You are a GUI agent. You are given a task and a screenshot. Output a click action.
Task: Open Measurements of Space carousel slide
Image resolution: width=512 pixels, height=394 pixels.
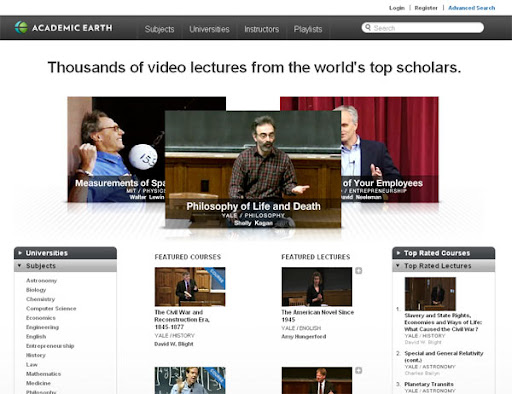(116, 149)
